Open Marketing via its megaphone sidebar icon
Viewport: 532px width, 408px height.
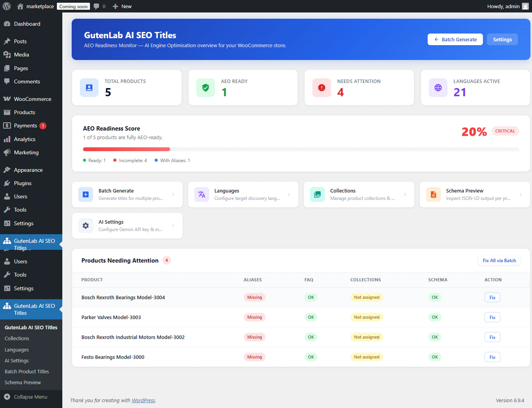coord(8,152)
